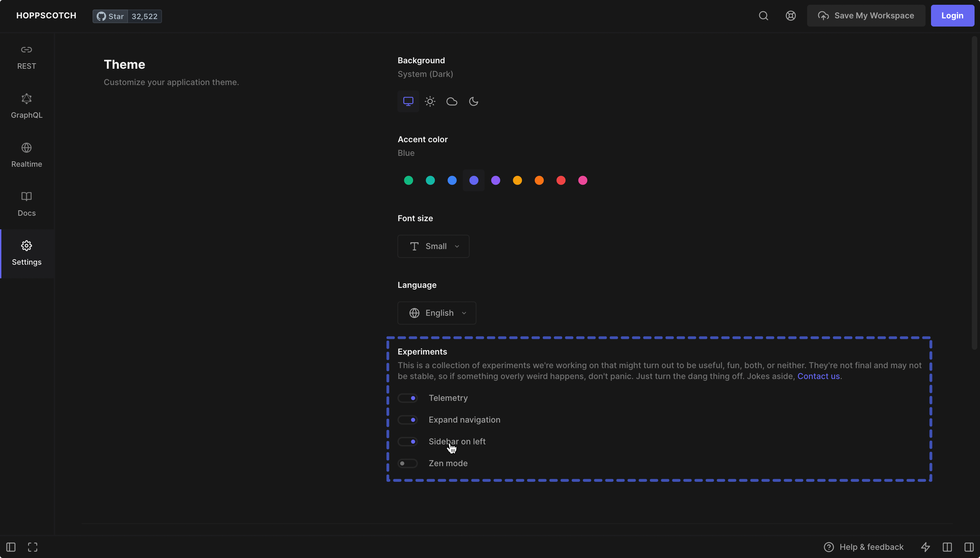This screenshot has height=558, width=980.
Task: Disable the Expand navigation toggle
Action: [407, 420]
